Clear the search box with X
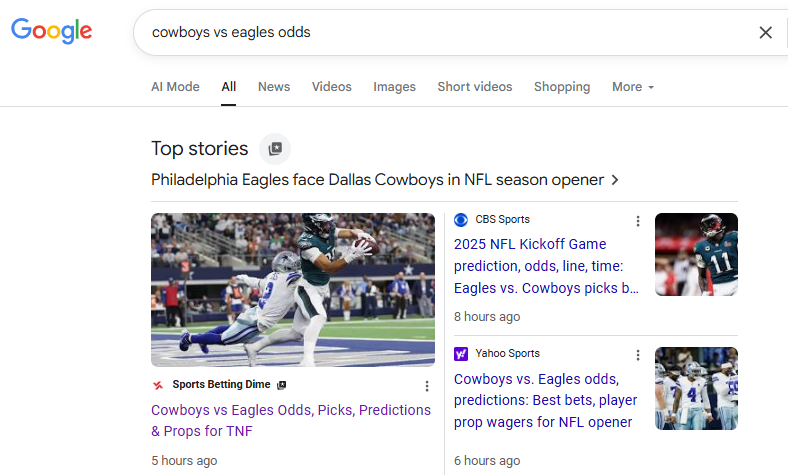The image size is (788, 475). [765, 33]
